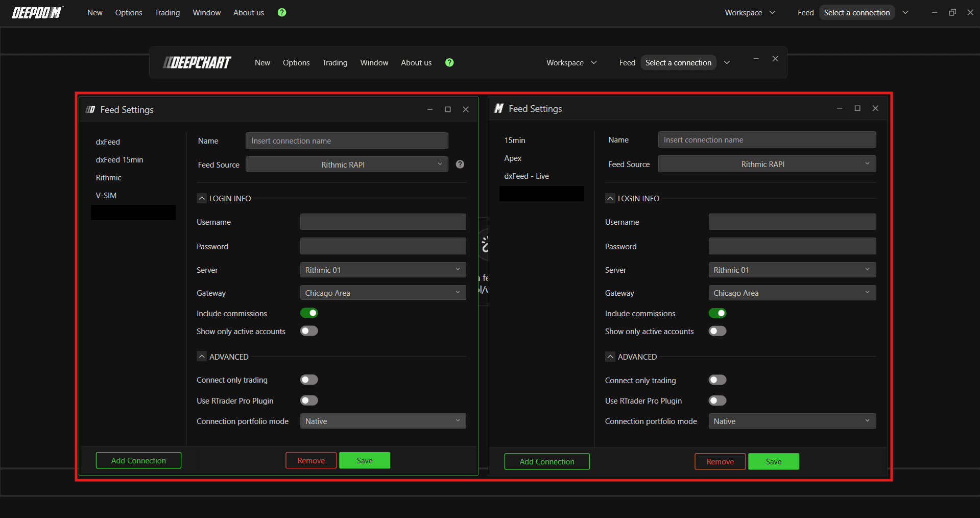
Task: Click Password field in left Feed Settings
Action: 383,246
